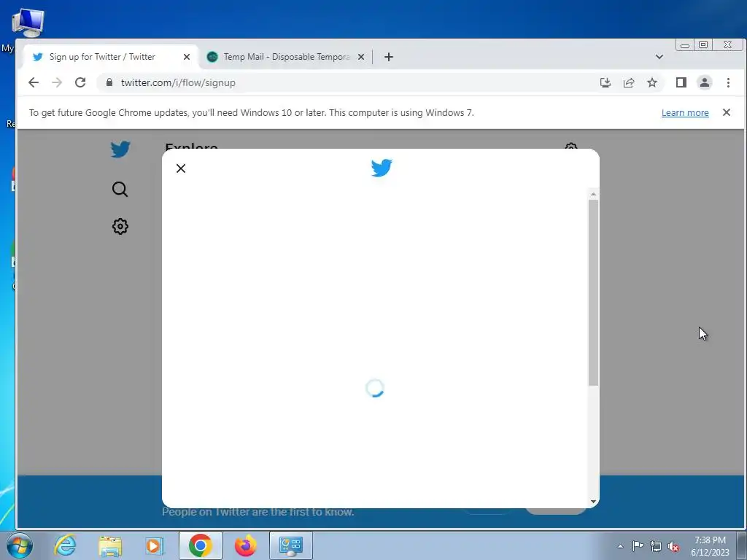Viewport: 747px width, 560px height.
Task: Switch to Temp Mail tab
Action: point(286,57)
